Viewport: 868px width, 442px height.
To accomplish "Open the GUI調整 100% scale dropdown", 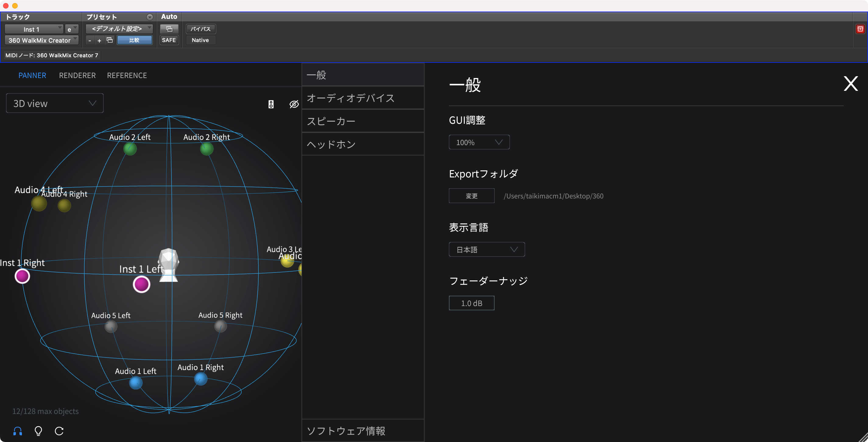I will click(479, 142).
